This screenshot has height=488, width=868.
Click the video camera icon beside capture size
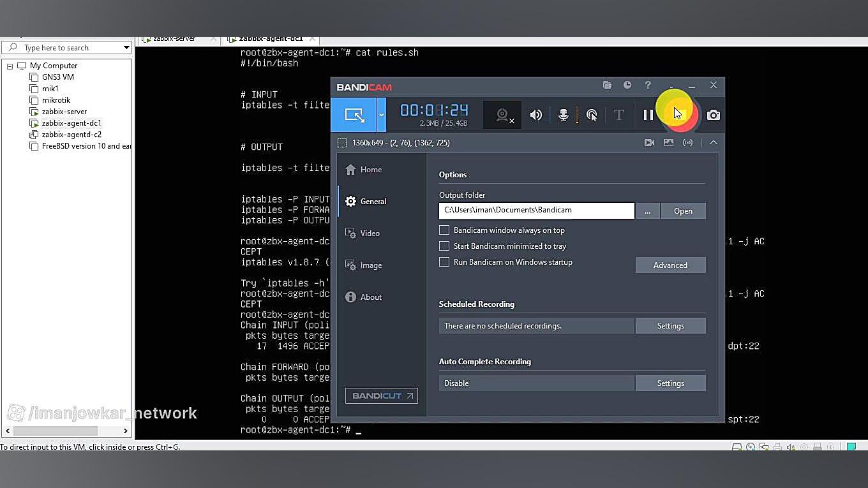coord(649,143)
